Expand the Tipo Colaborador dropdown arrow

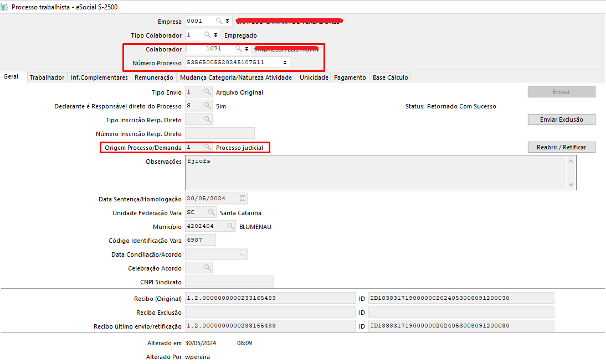pos(216,35)
